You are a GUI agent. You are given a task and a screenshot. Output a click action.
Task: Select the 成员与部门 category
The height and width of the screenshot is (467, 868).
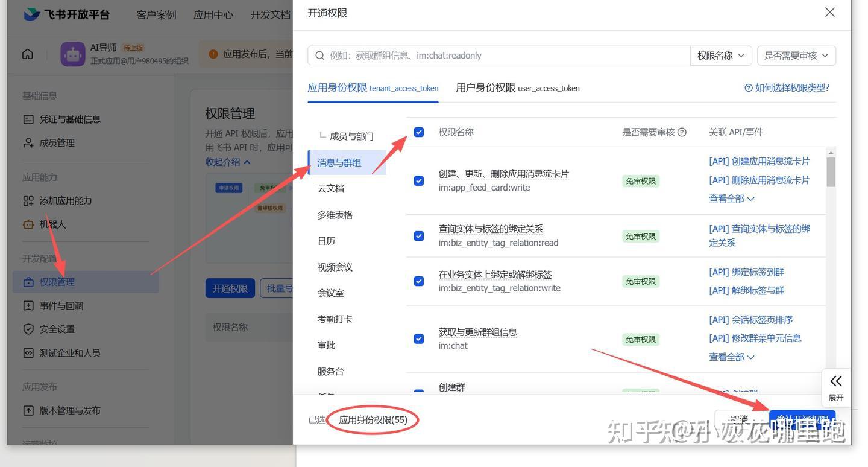click(351, 136)
